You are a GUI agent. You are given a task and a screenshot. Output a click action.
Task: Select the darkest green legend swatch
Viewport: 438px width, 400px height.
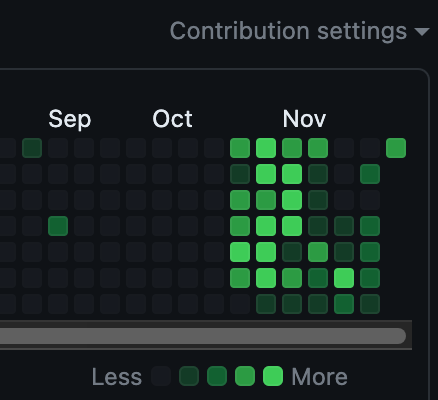tap(189, 376)
